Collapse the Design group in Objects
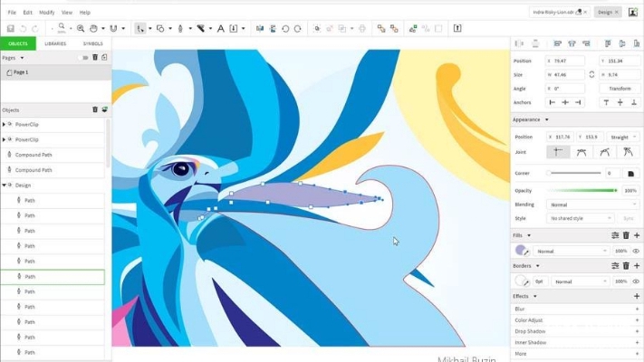 [x=5, y=185]
